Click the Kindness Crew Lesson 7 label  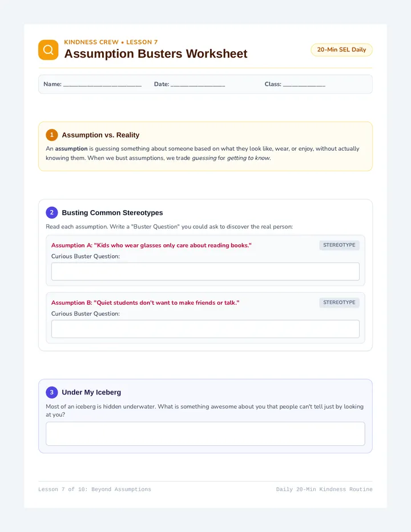coord(111,42)
